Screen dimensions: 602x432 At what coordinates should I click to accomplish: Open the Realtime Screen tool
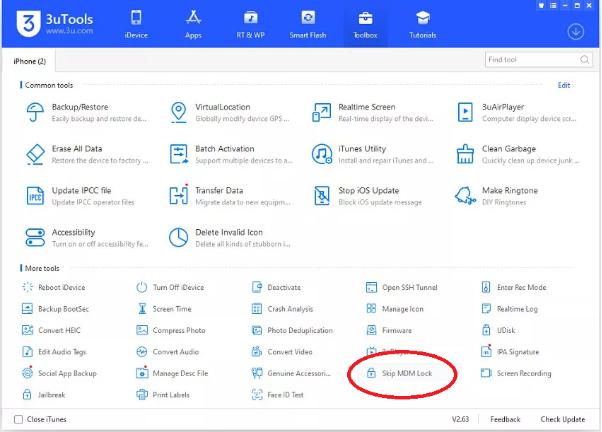tap(373, 112)
